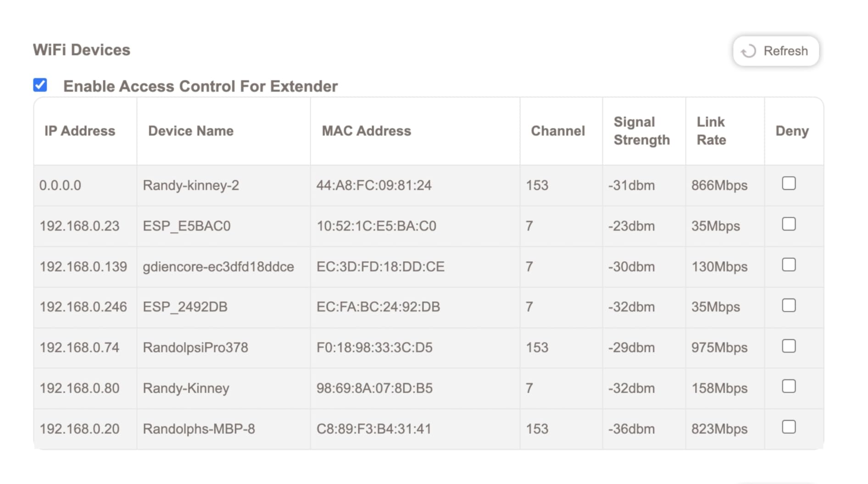Image resolution: width=868 pixels, height=484 pixels.
Task: Deny device RandolpsiPro378
Action: 789,346
